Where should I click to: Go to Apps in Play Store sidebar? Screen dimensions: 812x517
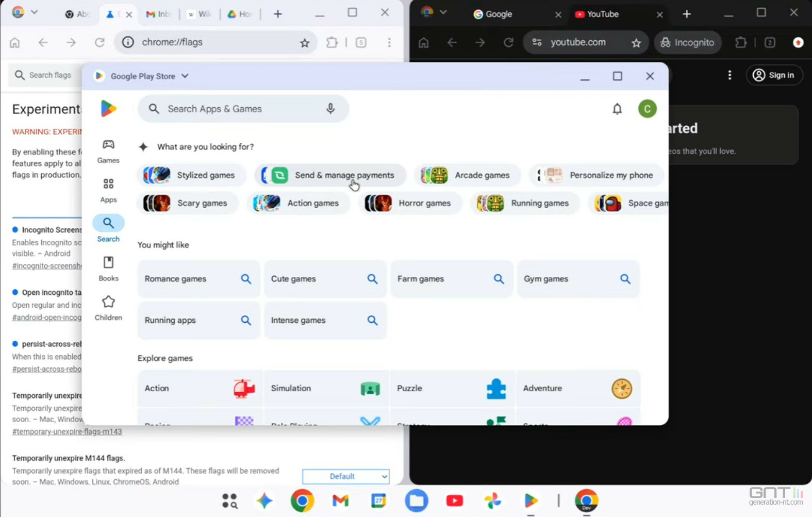(x=108, y=190)
